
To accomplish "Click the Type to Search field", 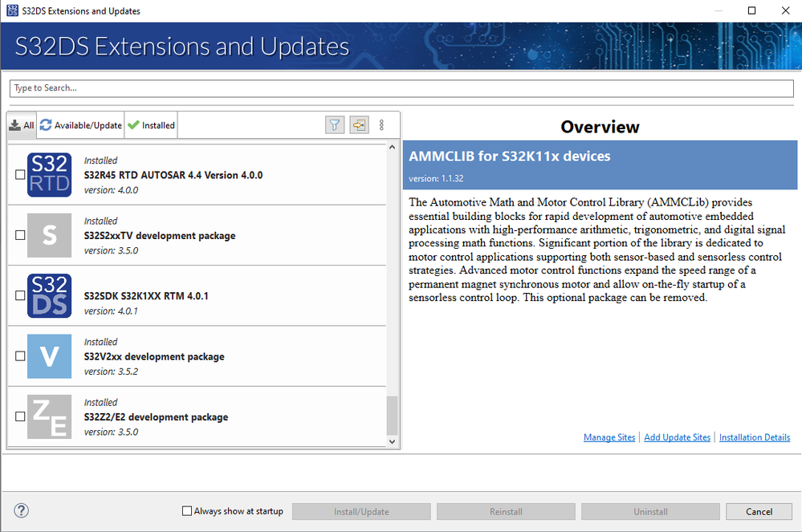I will pos(401,88).
